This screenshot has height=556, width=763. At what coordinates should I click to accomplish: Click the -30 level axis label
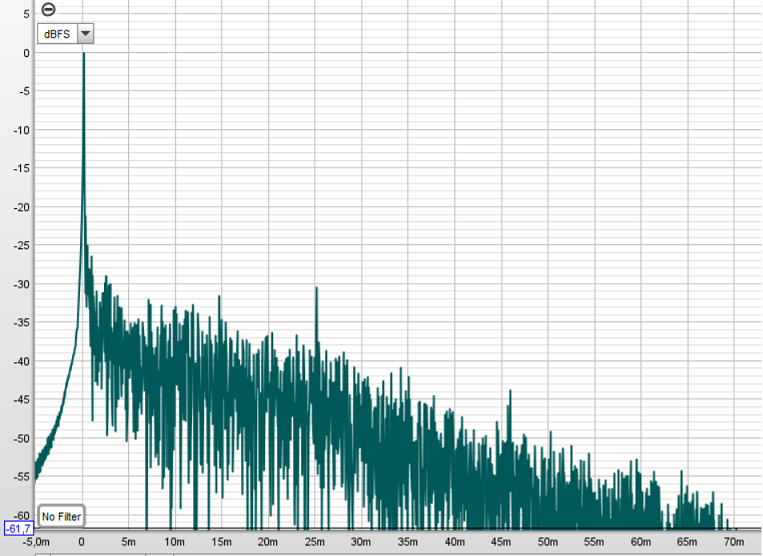tap(21, 284)
